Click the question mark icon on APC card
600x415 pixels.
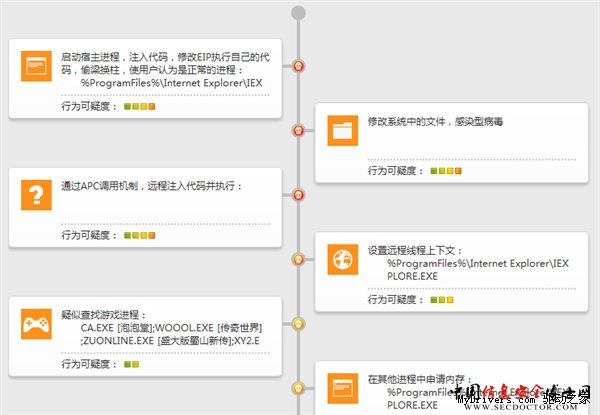pyautogui.click(x=36, y=195)
